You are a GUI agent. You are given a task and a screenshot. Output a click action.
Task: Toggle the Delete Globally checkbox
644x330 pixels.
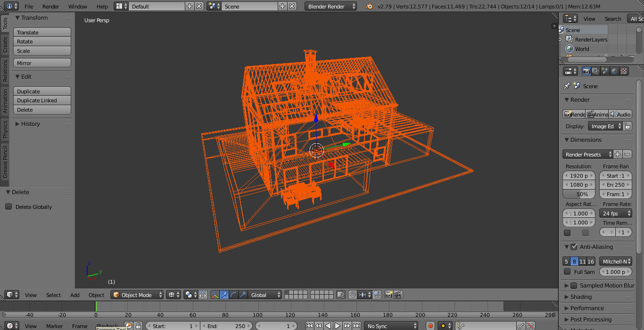pyautogui.click(x=8, y=206)
